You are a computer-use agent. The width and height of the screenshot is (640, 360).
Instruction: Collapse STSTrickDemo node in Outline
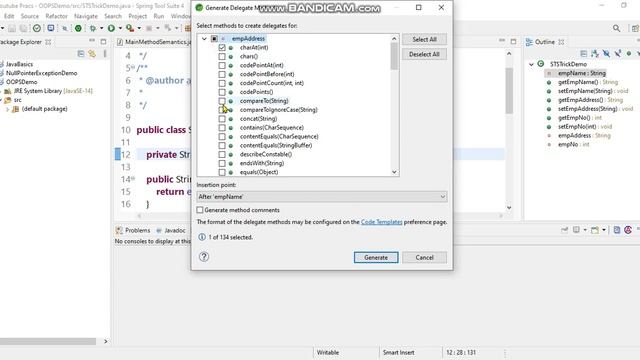coord(531,64)
